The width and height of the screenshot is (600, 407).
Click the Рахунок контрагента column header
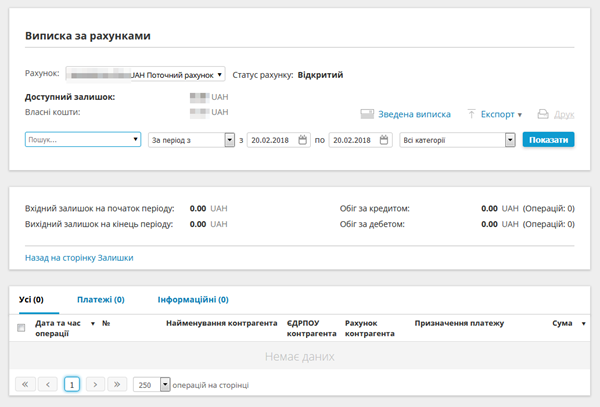tap(370, 328)
